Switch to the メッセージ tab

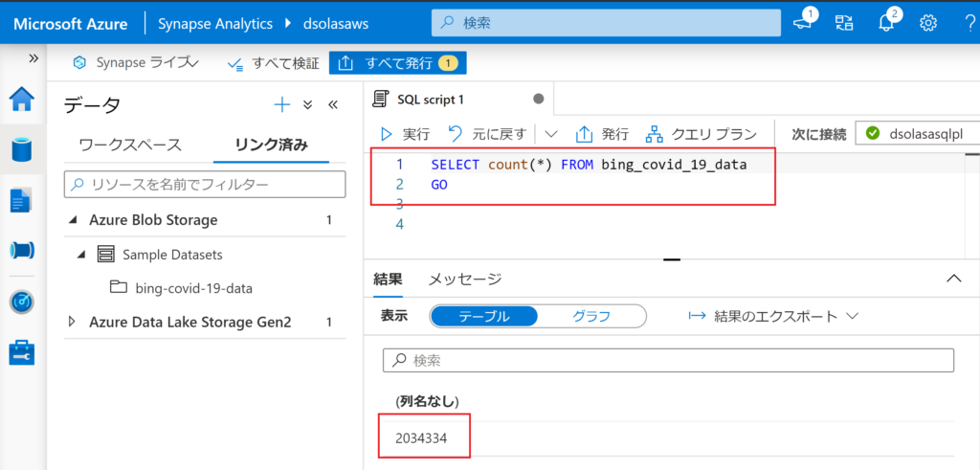[464, 279]
